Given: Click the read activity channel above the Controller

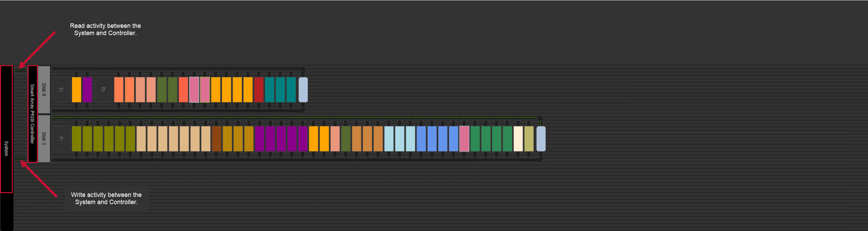Looking at the screenshot, I should (20, 70).
